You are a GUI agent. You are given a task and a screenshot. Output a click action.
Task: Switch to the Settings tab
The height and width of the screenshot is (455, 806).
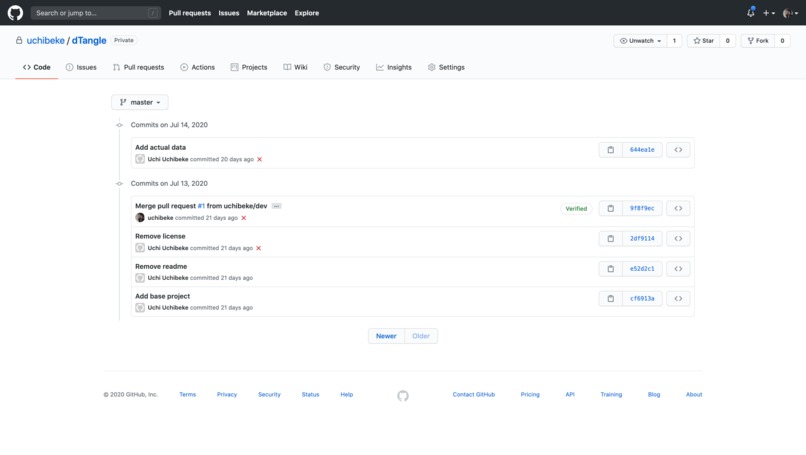pos(446,67)
